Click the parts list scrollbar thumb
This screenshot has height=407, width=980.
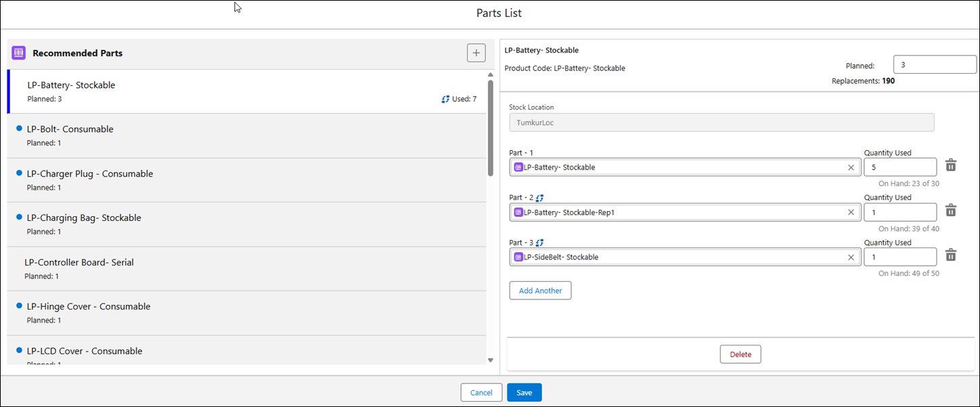point(491,128)
